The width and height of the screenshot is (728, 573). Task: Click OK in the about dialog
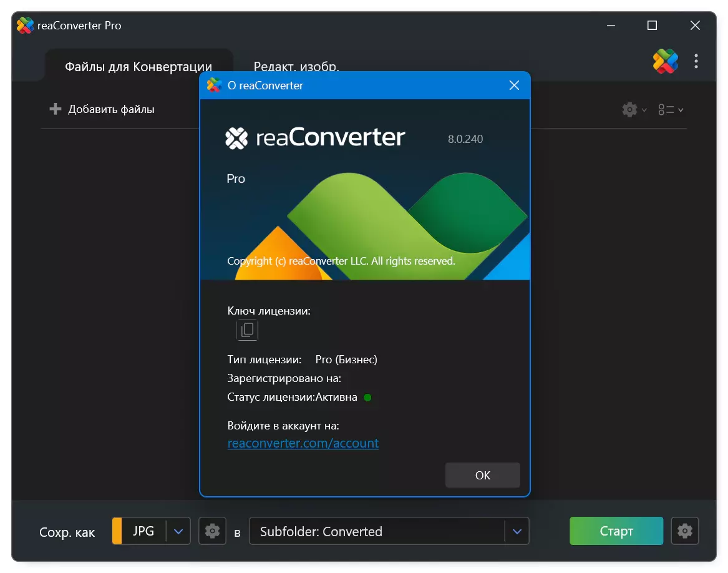[x=482, y=475]
